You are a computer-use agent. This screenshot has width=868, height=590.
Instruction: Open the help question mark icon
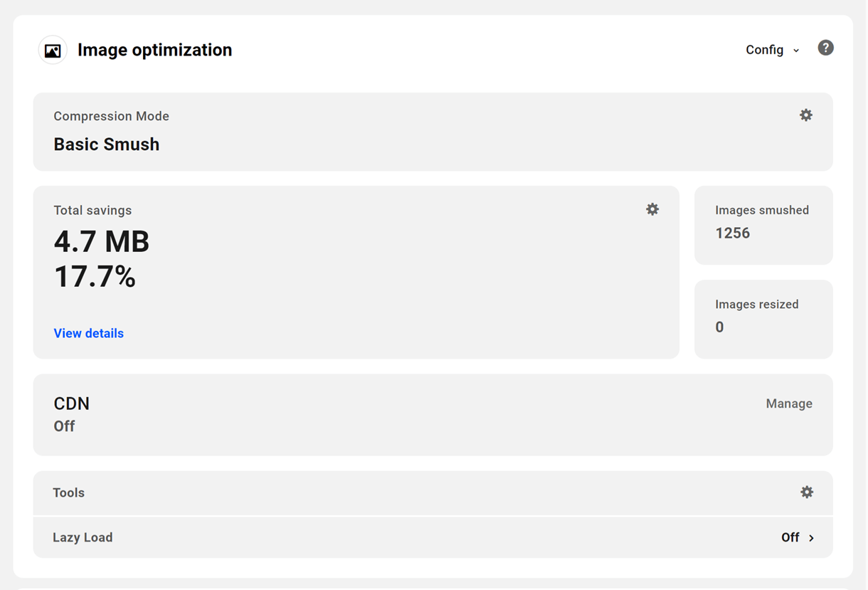point(825,48)
